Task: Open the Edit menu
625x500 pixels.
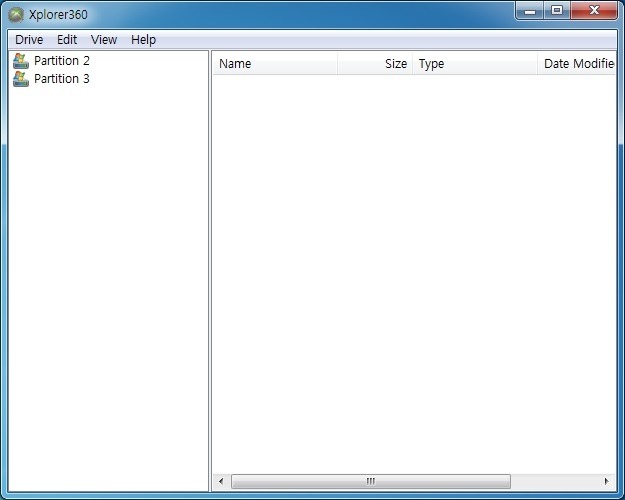Action: click(67, 39)
